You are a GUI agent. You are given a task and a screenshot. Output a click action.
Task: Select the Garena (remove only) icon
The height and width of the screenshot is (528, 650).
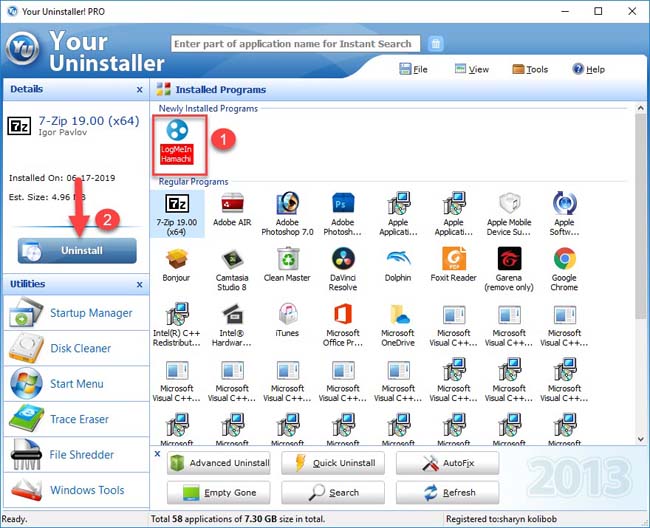pos(509,269)
